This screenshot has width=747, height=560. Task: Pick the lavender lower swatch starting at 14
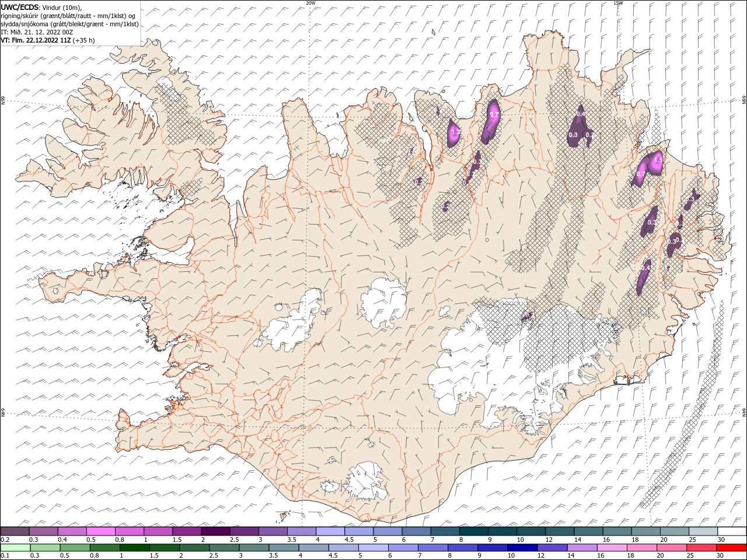(x=582, y=548)
